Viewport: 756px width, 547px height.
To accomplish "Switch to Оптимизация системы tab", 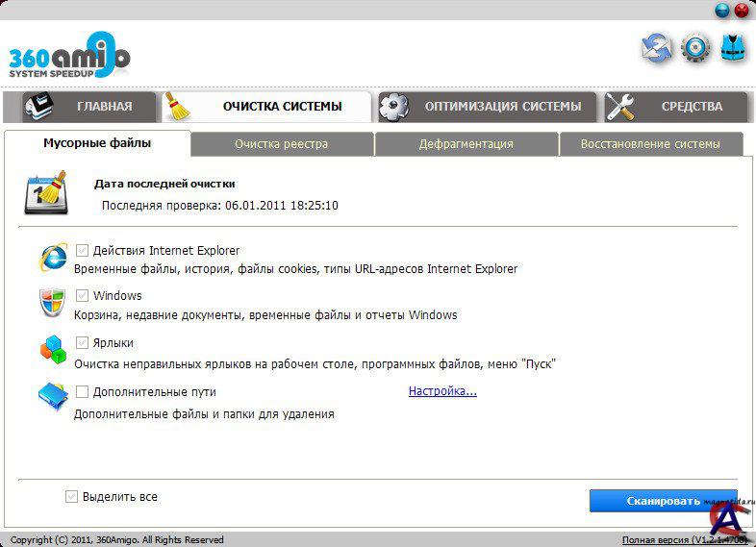I will [487, 107].
